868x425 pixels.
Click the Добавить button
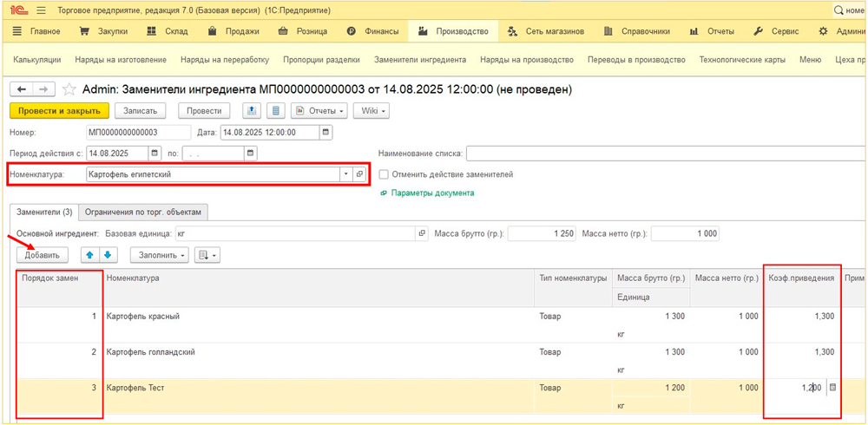[x=42, y=255]
